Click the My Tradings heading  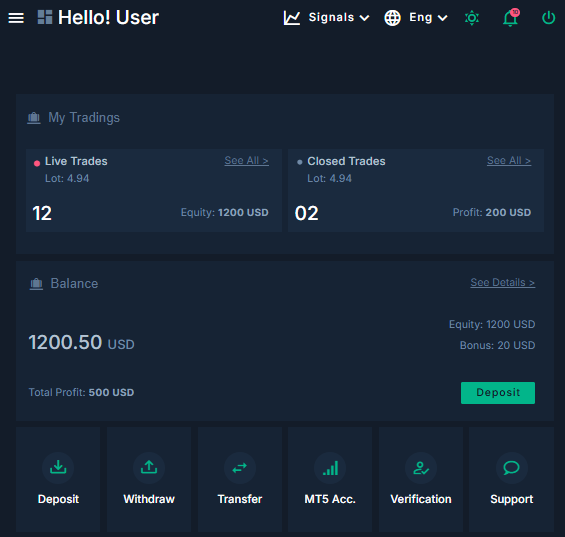click(84, 117)
